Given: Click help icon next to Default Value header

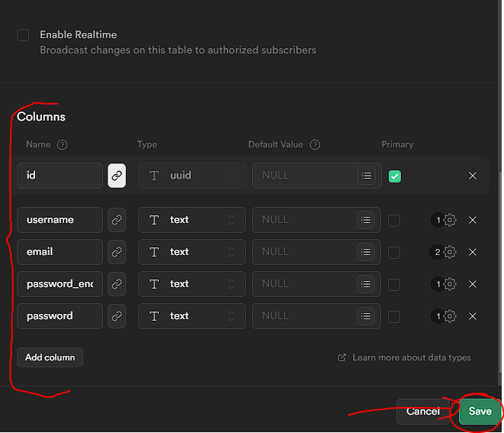Looking at the screenshot, I should click(315, 144).
